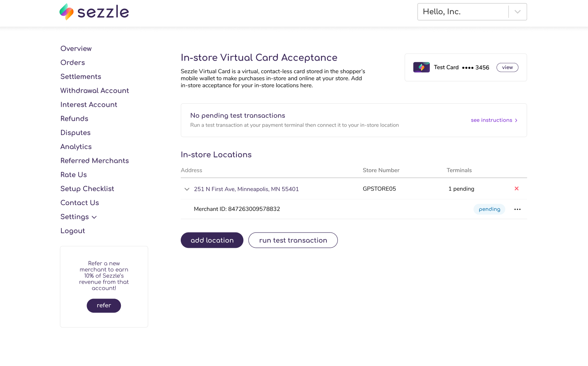The height and width of the screenshot is (366, 588).
Task: Log out via Logout link
Action: click(72, 231)
